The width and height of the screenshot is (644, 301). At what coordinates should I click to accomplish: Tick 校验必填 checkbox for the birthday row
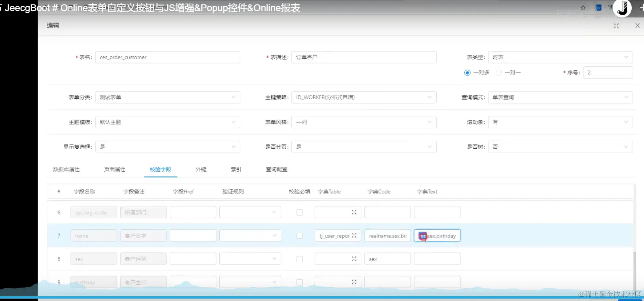[299, 282]
